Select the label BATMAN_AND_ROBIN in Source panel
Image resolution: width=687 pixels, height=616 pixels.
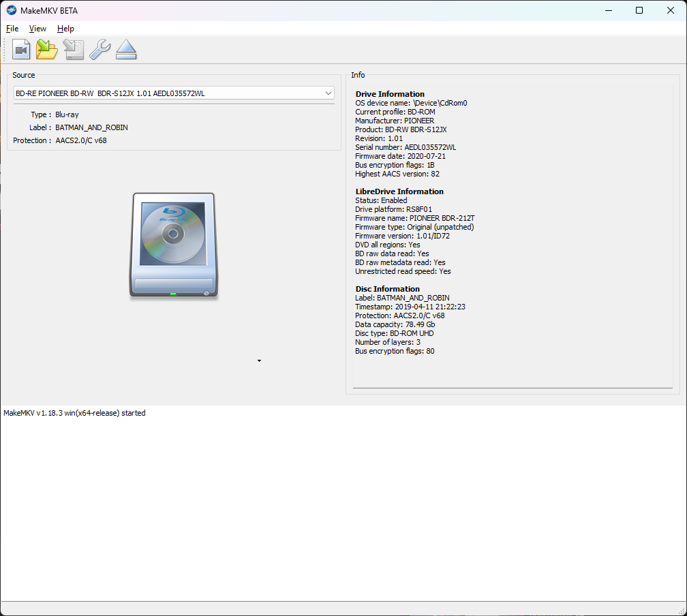point(91,127)
